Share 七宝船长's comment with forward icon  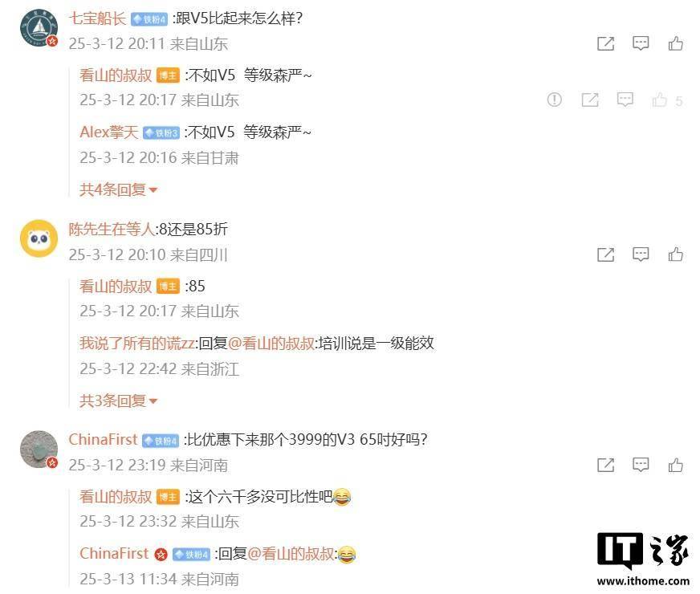tap(606, 43)
